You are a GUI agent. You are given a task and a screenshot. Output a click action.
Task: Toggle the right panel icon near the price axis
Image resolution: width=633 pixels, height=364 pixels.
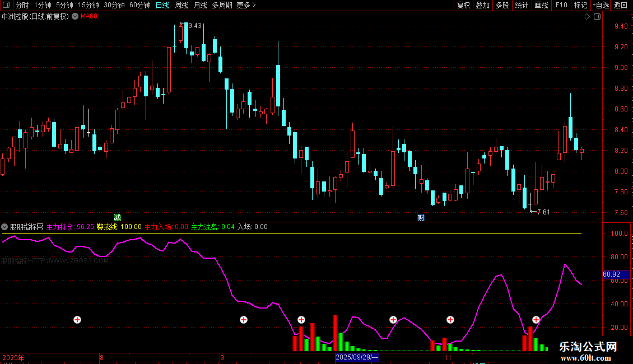597,17
